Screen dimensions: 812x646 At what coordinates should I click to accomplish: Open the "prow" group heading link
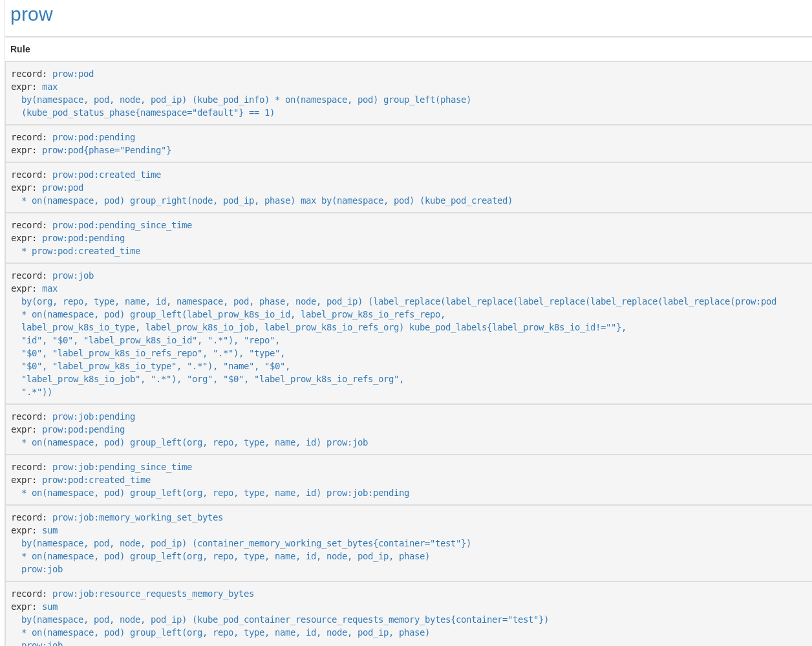pyautogui.click(x=31, y=14)
